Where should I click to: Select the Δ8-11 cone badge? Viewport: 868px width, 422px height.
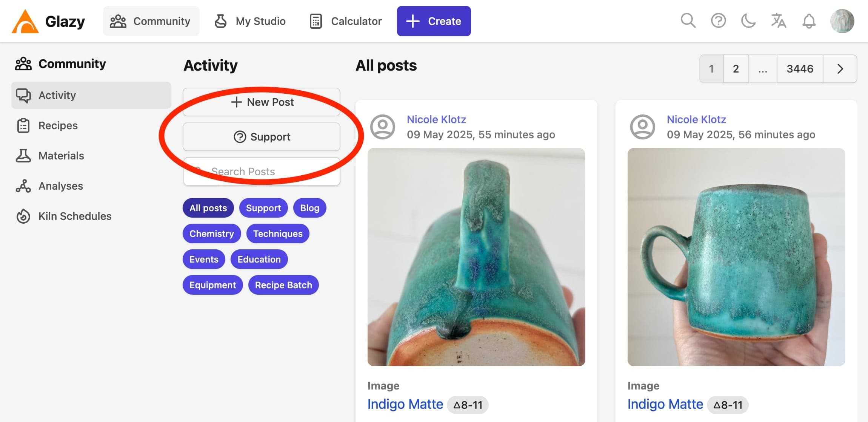click(468, 404)
